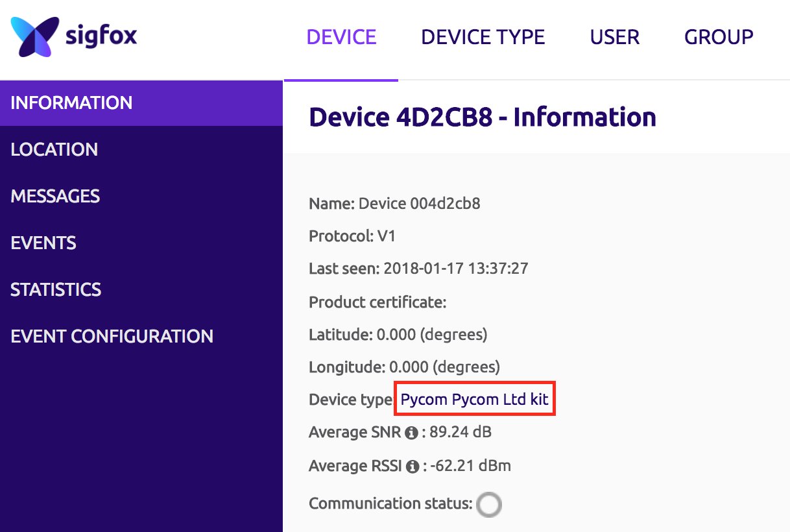Open EVENT CONFIGURATION in sidebar
Image resolution: width=790 pixels, height=532 pixels.
[x=112, y=336]
